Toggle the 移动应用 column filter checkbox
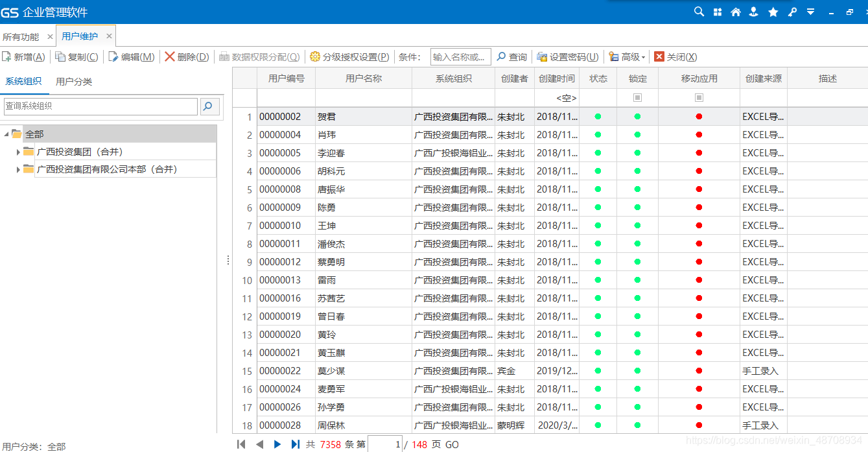Viewport: 868px width, 452px height. [x=699, y=97]
